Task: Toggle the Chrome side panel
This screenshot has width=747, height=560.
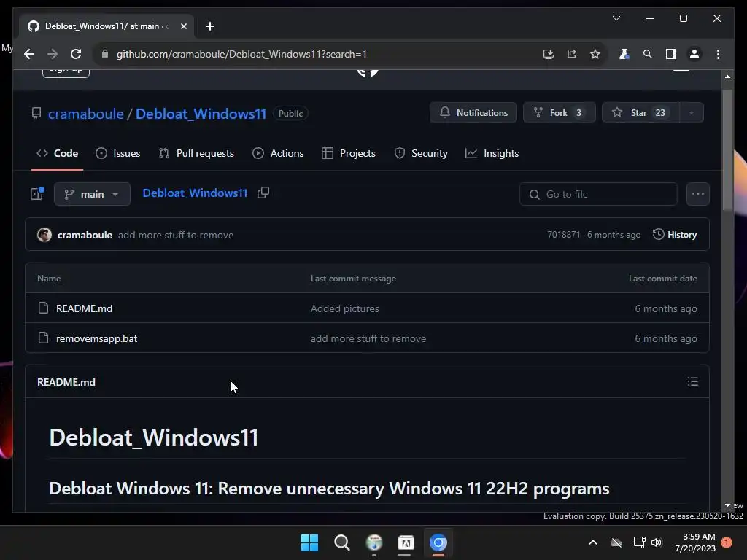Action: pos(671,54)
